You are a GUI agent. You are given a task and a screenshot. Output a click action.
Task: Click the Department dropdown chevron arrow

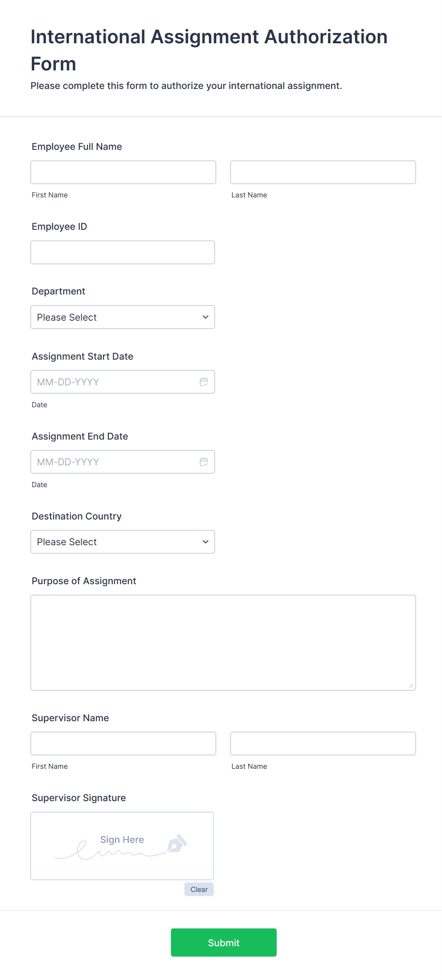coord(205,317)
